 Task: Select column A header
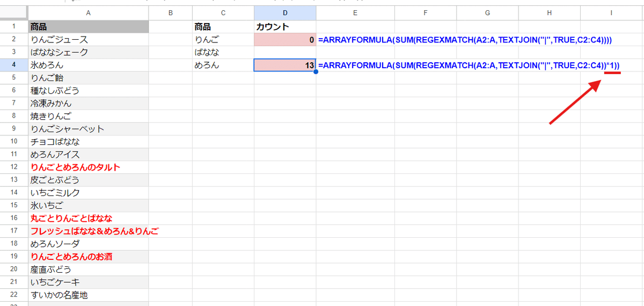pyautogui.click(x=89, y=12)
